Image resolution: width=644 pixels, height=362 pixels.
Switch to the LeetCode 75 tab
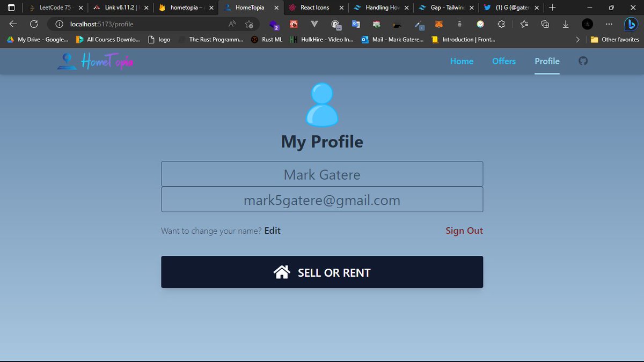[55, 8]
